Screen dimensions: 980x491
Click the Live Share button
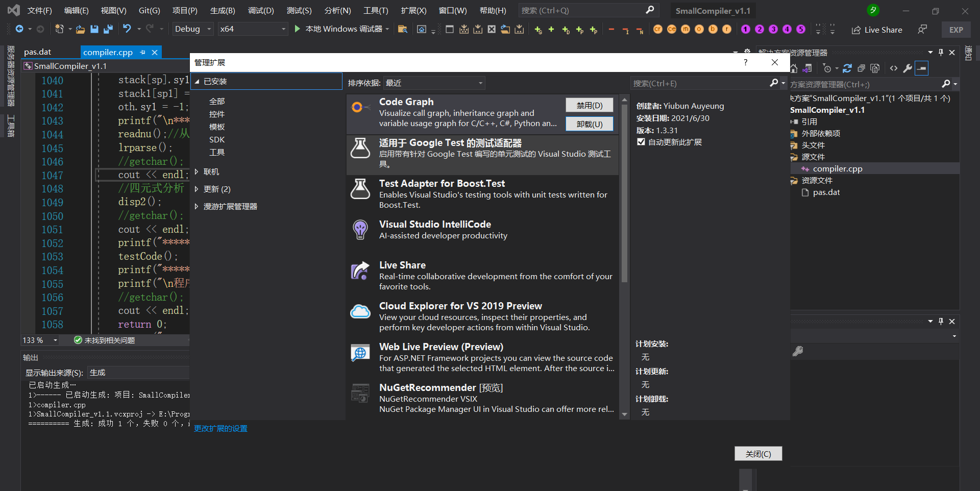point(877,30)
